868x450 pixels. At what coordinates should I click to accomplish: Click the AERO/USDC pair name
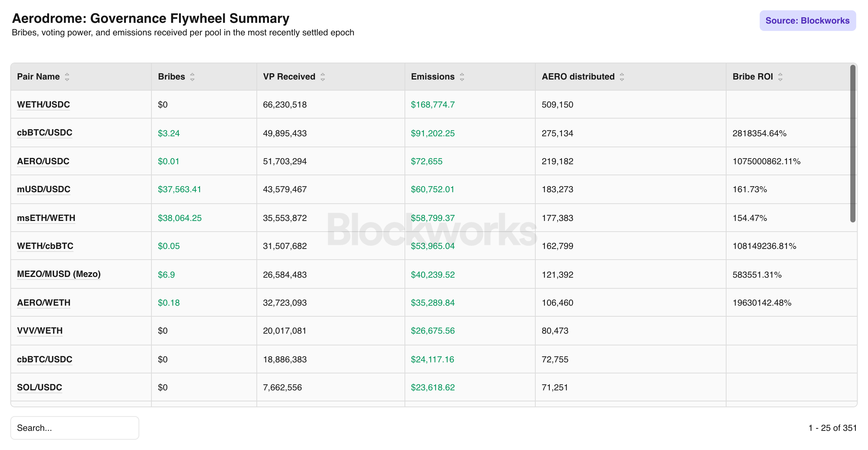click(x=43, y=161)
